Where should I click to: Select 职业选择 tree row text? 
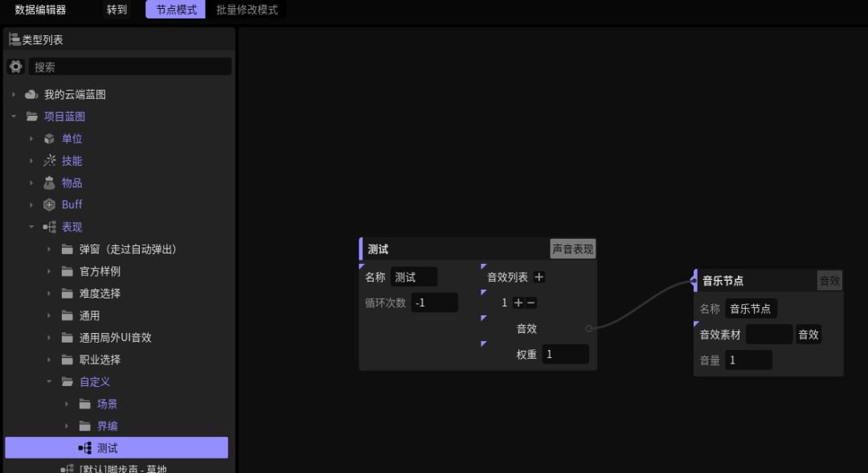pyautogui.click(x=100, y=360)
